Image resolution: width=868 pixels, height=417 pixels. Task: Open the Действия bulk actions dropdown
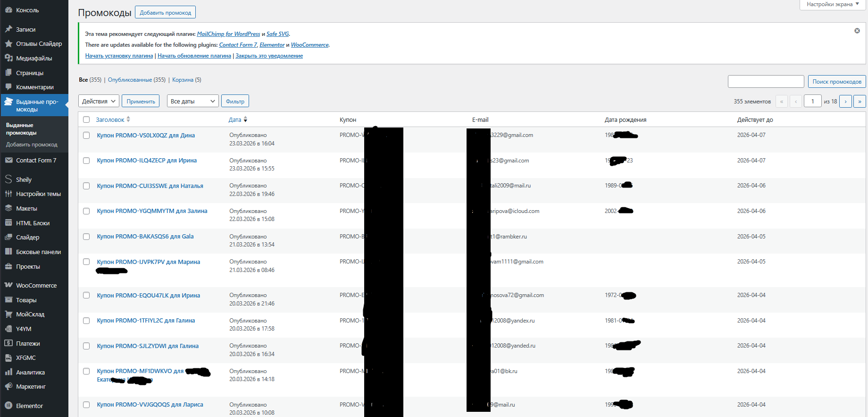pyautogui.click(x=99, y=101)
